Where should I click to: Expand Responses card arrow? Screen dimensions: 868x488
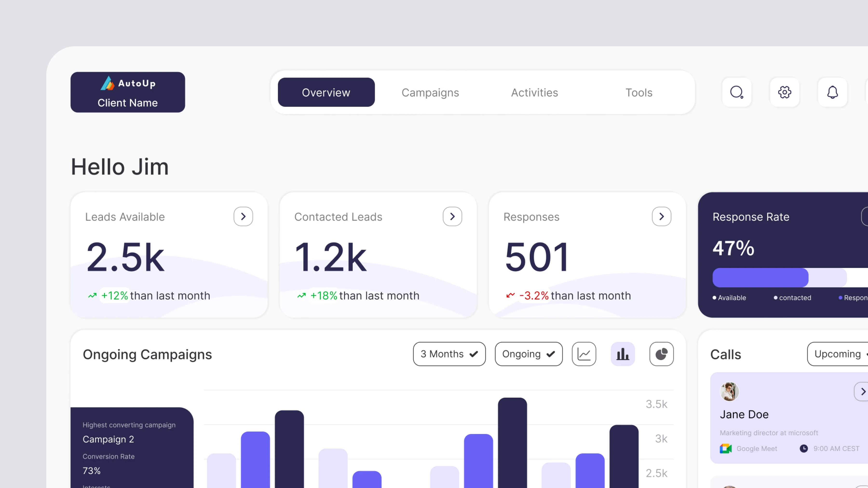(x=661, y=217)
